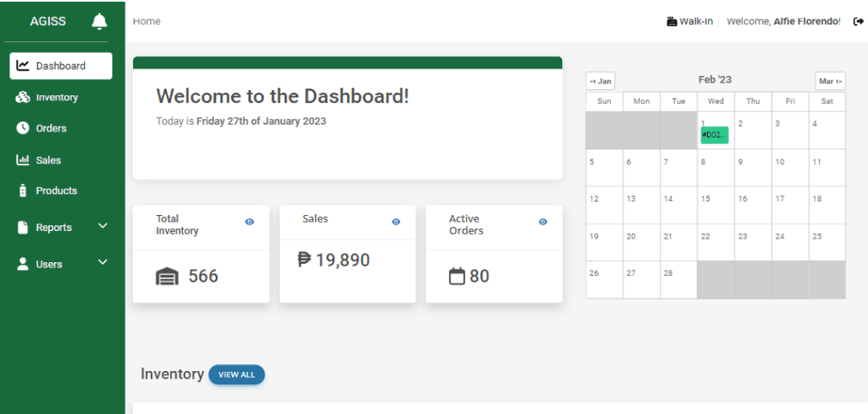Toggle the eye icon on Sales card
This screenshot has width=868, height=414.
(396, 222)
